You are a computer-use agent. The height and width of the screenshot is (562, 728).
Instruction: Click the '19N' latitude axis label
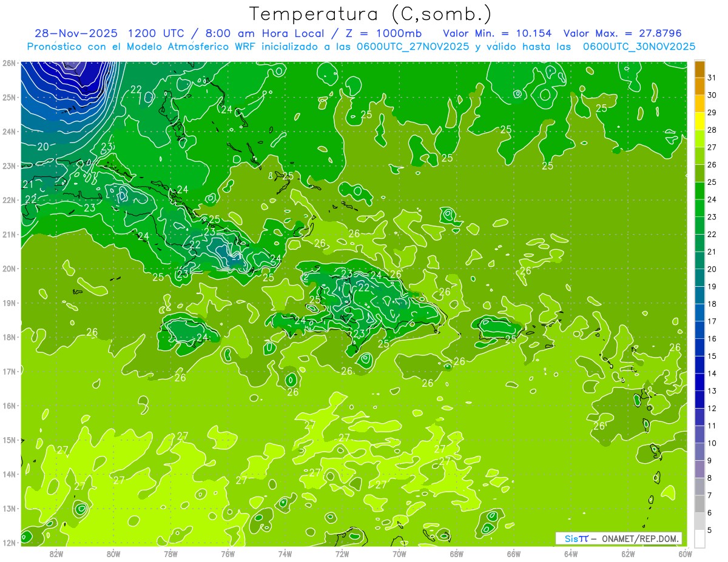click(x=9, y=303)
